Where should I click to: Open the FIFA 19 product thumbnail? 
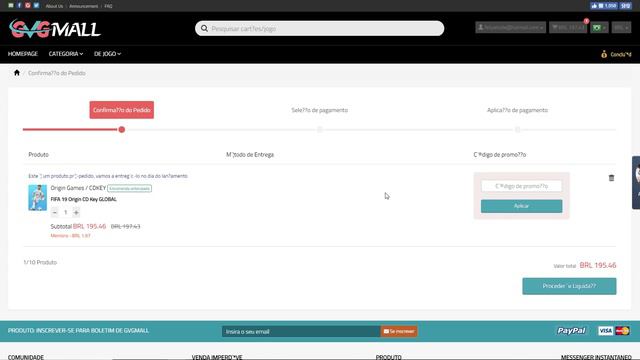coord(38,198)
